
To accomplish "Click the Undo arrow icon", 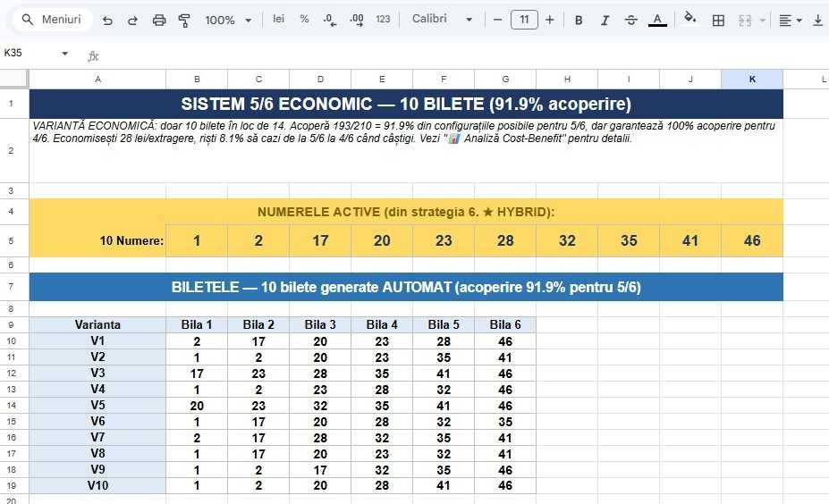I will point(107,20).
